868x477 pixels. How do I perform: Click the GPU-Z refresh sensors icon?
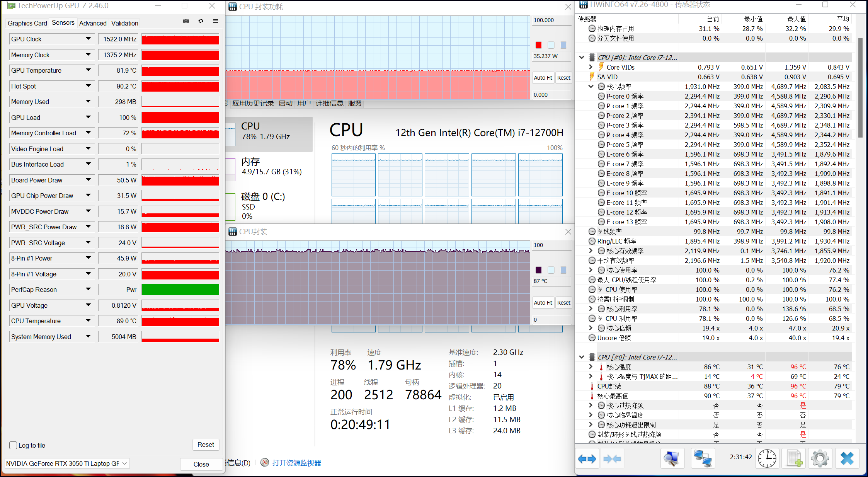[201, 21]
